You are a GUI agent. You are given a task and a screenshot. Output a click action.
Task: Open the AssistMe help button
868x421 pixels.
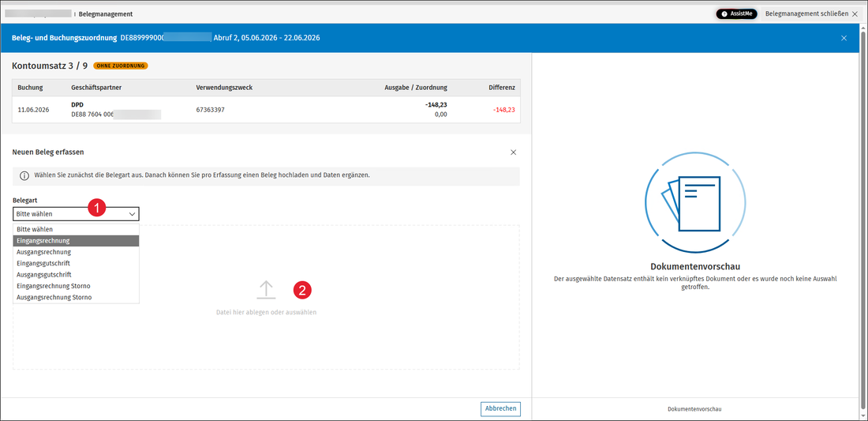(x=735, y=14)
